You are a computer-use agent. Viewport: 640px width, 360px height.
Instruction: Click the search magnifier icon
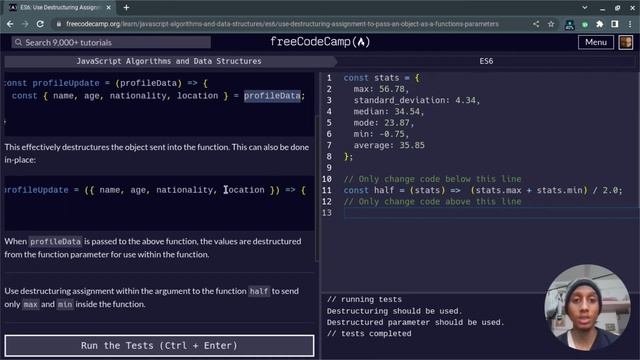[x=18, y=42]
